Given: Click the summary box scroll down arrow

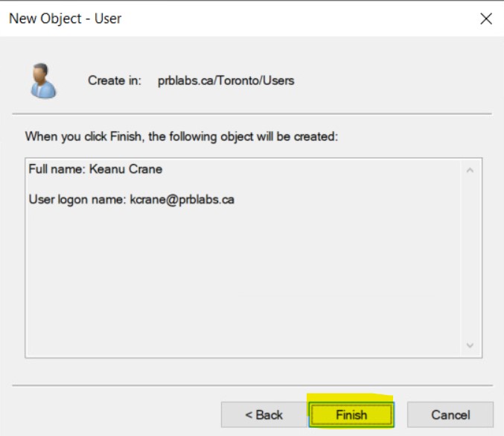Looking at the screenshot, I should pyautogui.click(x=469, y=346).
